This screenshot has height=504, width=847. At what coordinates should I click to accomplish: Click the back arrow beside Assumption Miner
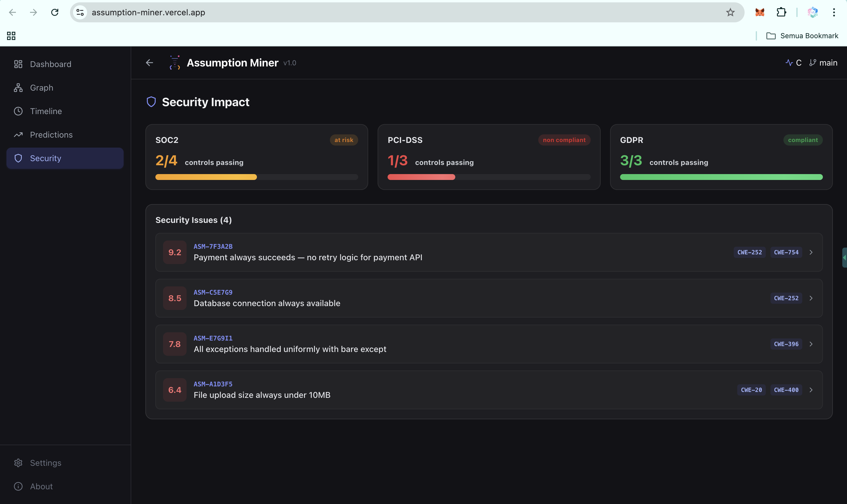coord(149,63)
